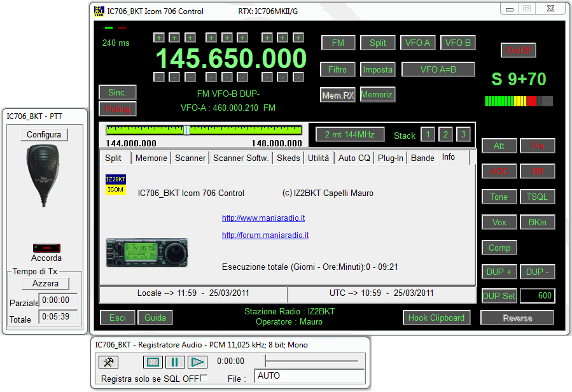The image size is (572, 392).
Task: Enable 'Registra solo se SQL OFF' checkbox
Action: [204, 378]
